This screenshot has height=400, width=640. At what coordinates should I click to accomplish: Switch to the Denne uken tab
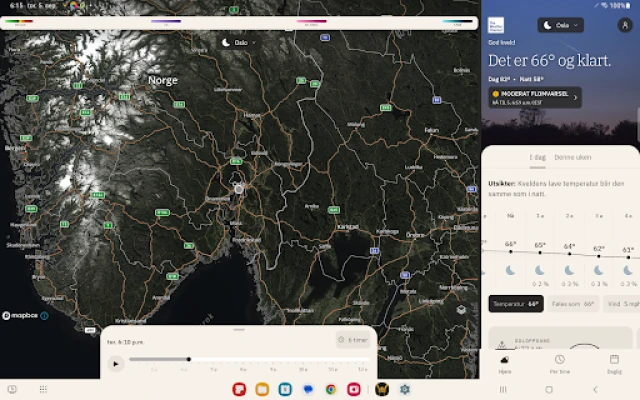click(572, 158)
